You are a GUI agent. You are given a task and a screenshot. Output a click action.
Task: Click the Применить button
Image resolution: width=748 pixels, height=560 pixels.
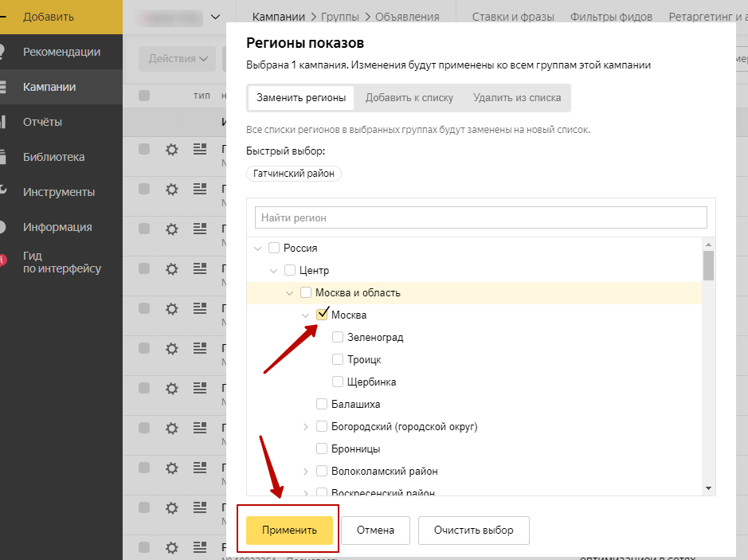[290, 530]
